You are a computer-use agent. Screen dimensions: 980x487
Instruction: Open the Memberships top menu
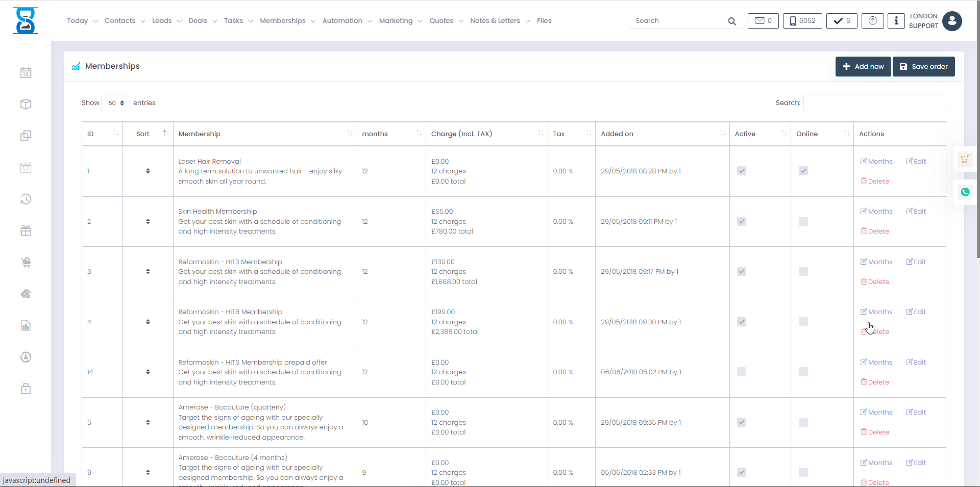click(x=287, y=21)
